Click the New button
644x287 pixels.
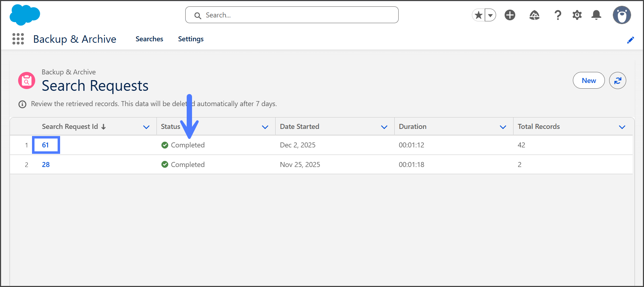(589, 80)
